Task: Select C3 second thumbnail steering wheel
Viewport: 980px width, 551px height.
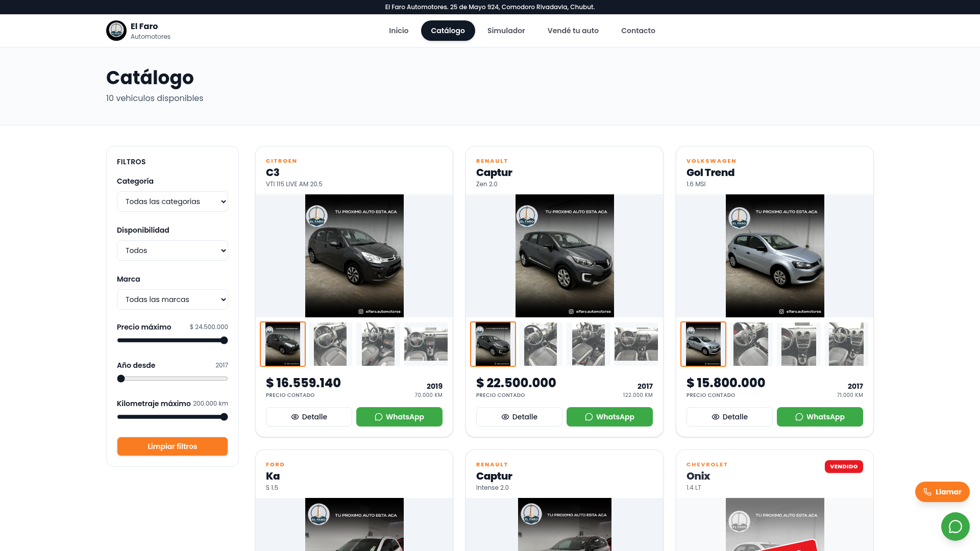Action: (330, 344)
